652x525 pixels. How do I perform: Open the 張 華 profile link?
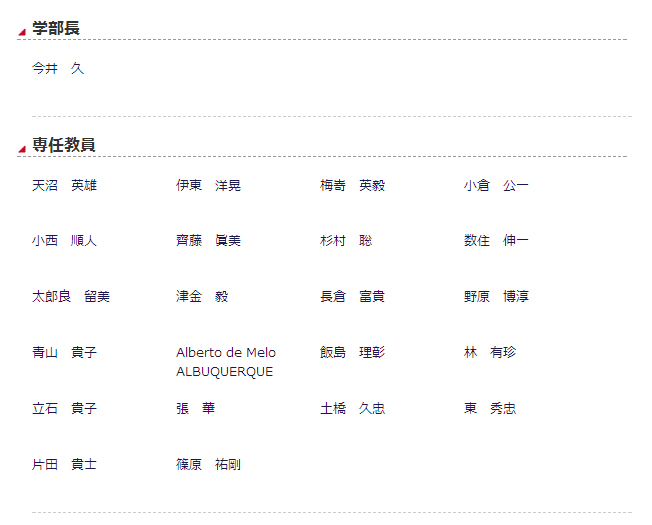pos(195,409)
